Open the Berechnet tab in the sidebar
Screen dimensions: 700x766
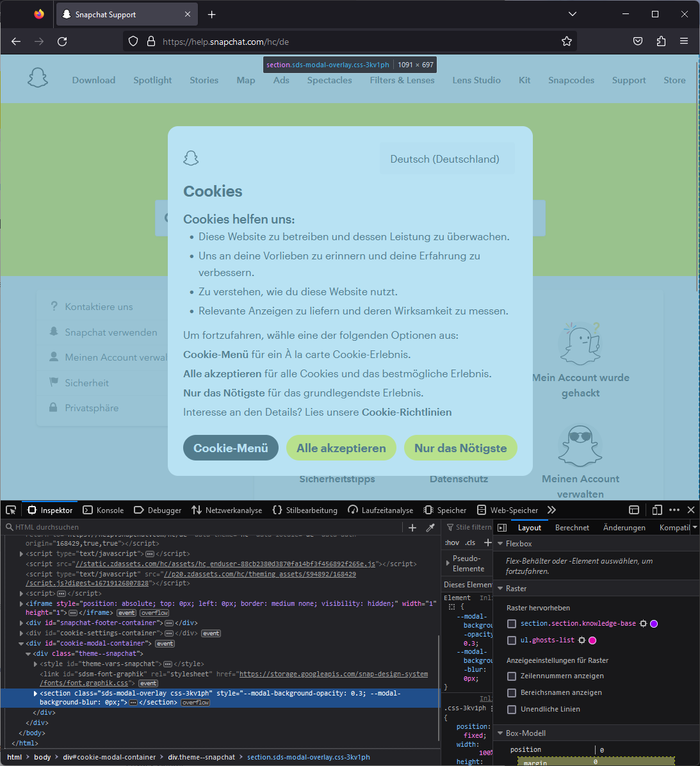click(x=572, y=526)
